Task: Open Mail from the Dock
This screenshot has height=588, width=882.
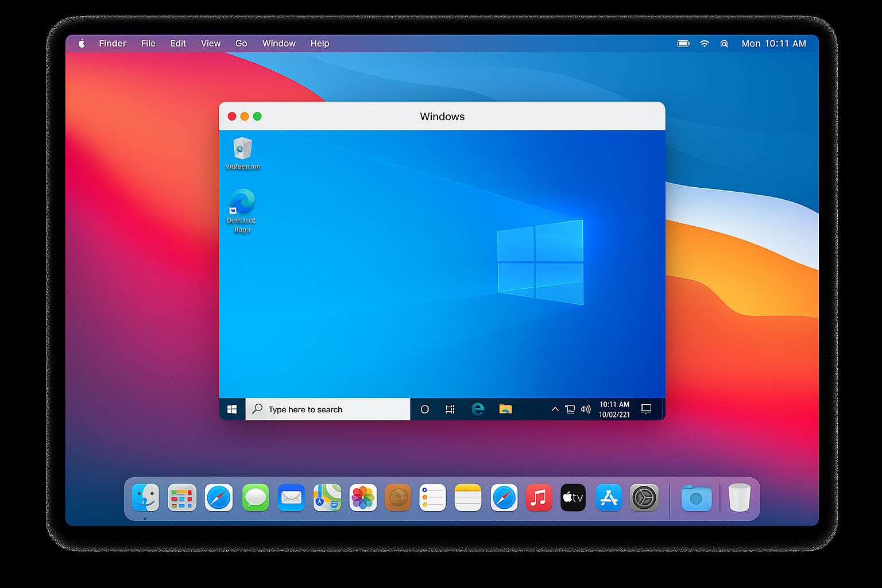Action: (x=291, y=497)
